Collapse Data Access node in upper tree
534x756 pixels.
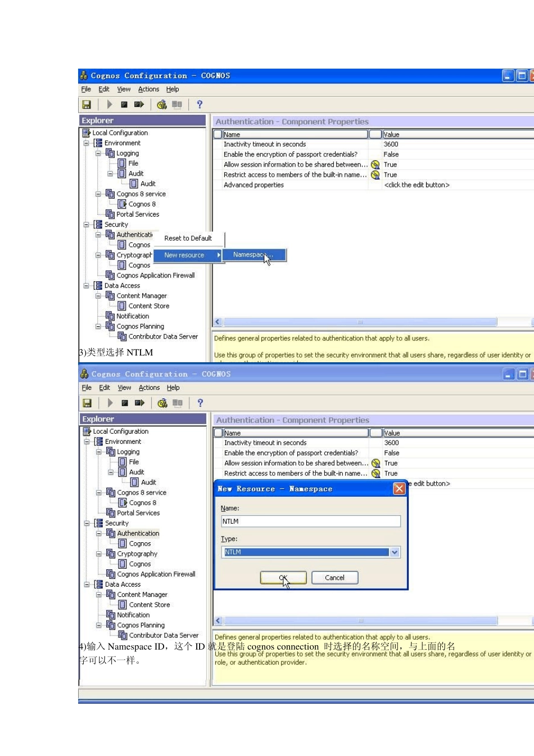[87, 286]
